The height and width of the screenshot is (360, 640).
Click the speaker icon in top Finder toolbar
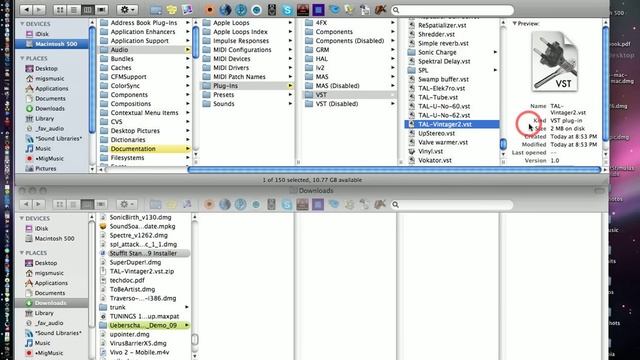click(x=272, y=10)
